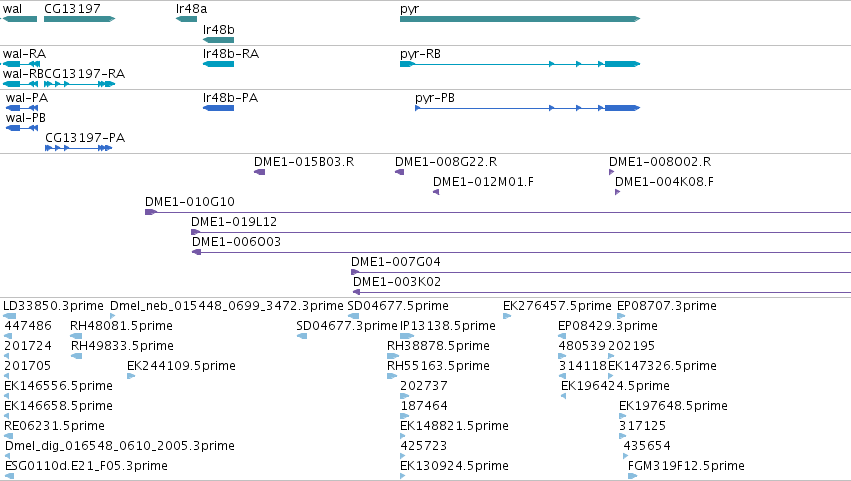Select FGM319F12.5prime EST
This screenshot has height=481, width=851.
[x=632, y=477]
